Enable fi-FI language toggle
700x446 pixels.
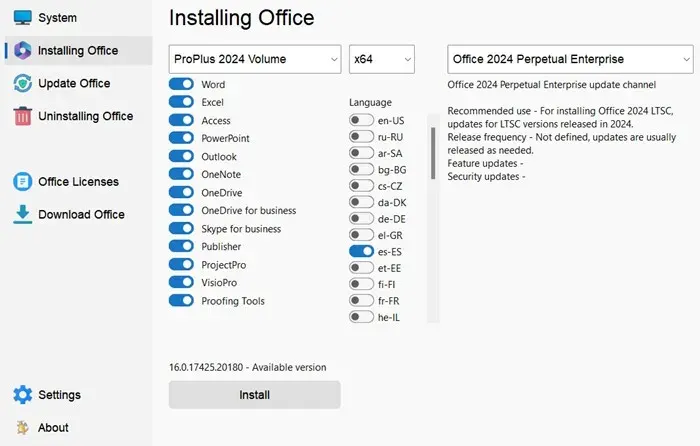(x=361, y=284)
